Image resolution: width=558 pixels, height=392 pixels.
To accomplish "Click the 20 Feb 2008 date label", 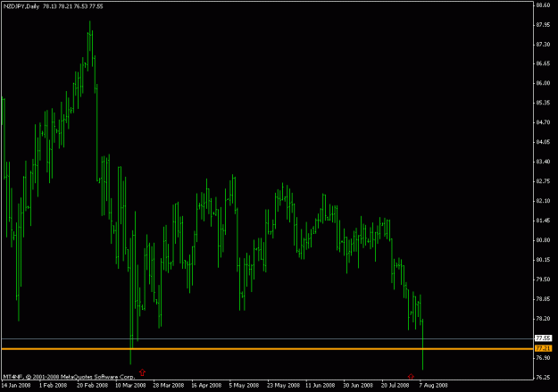I will point(93,385).
